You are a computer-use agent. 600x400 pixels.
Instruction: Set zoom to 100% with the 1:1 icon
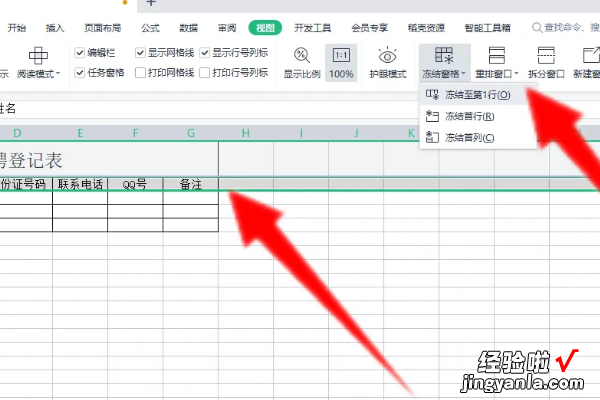click(x=341, y=56)
